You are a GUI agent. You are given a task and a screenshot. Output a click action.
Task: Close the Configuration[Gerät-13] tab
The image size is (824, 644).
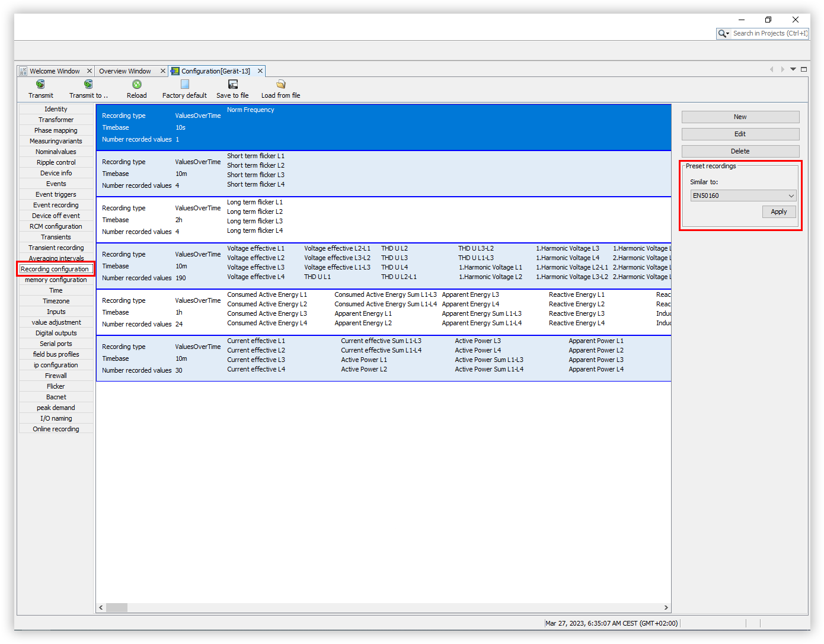260,71
